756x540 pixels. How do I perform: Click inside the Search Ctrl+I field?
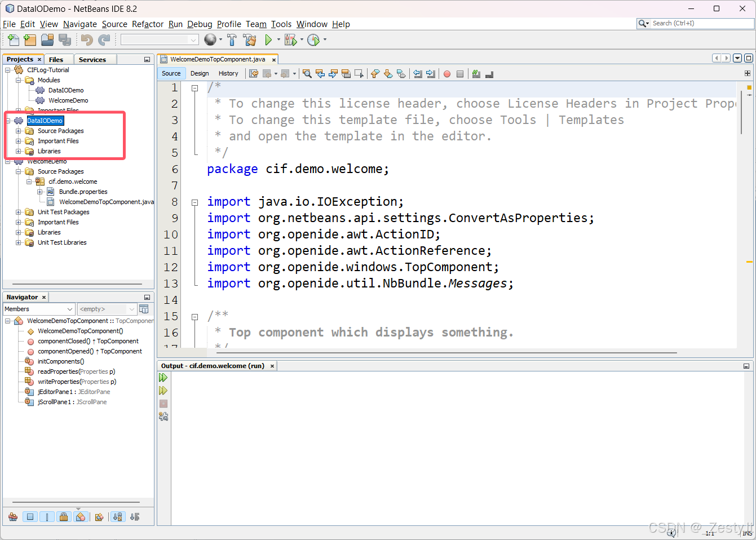[699, 23]
